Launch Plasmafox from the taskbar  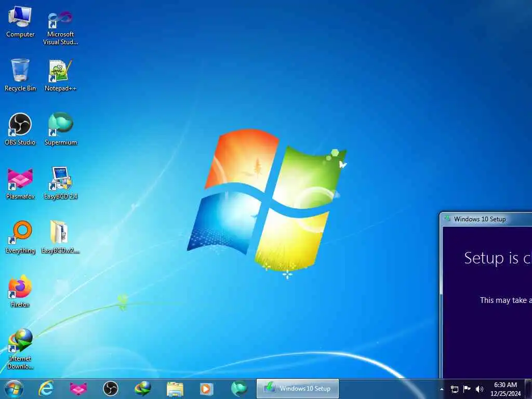coord(78,389)
